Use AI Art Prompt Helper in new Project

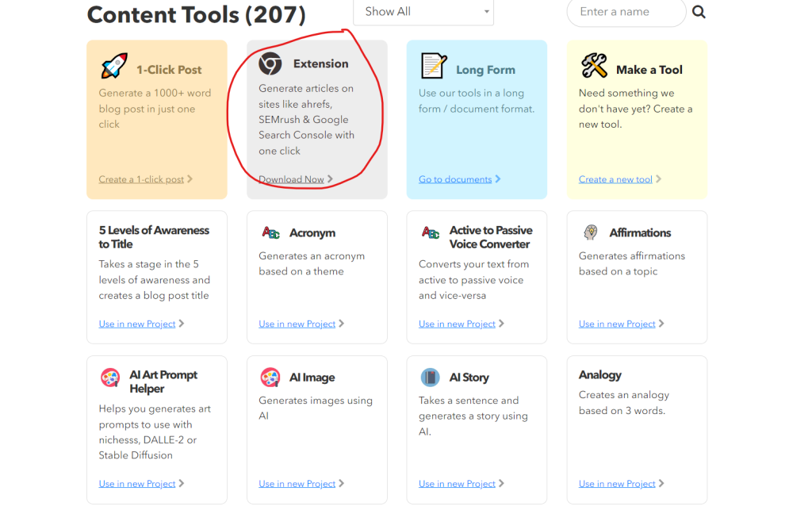[136, 483]
